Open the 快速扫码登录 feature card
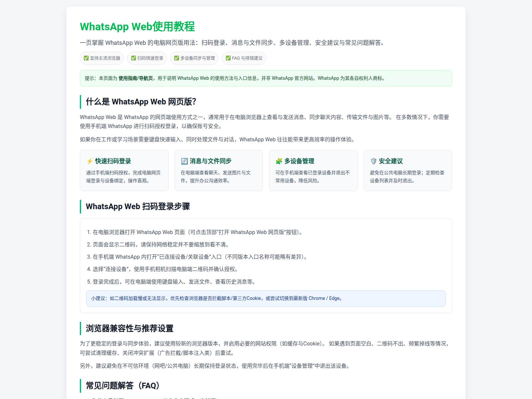This screenshot has width=532, height=399. [x=124, y=171]
